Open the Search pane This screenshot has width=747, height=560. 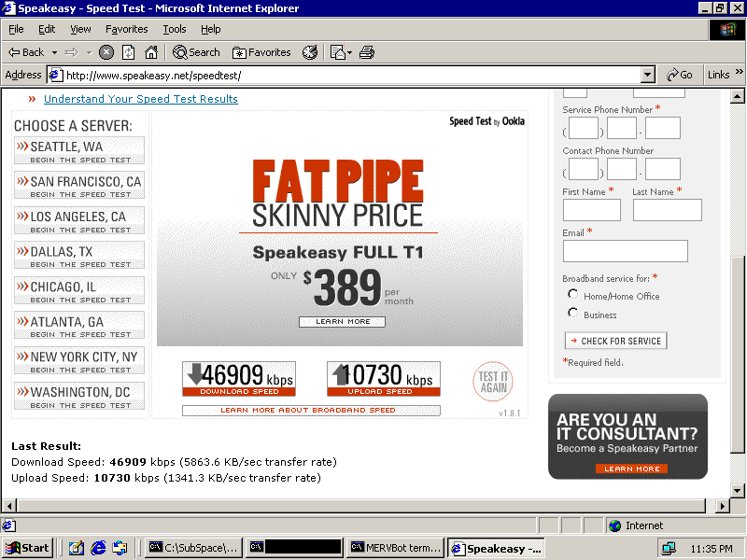coord(196,52)
